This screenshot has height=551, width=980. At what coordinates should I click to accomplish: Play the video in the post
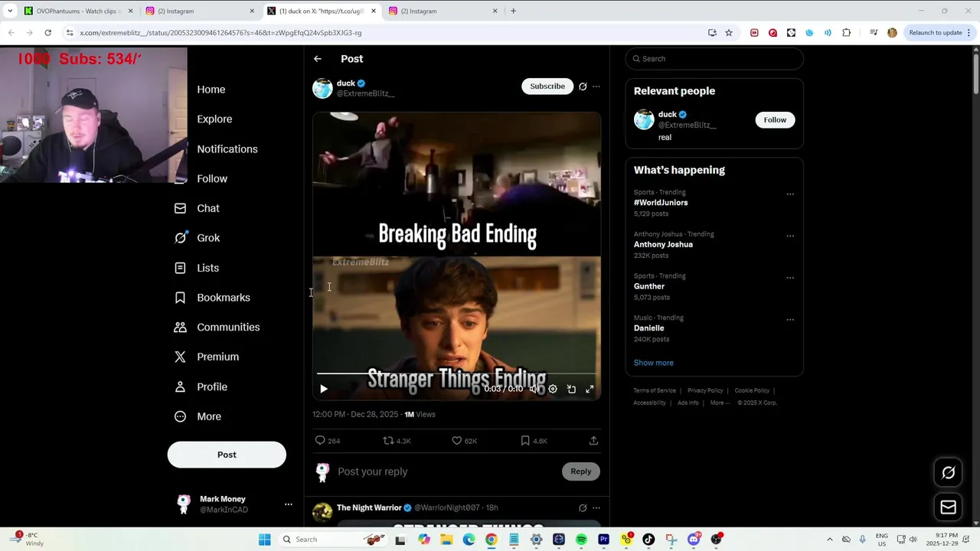point(323,389)
